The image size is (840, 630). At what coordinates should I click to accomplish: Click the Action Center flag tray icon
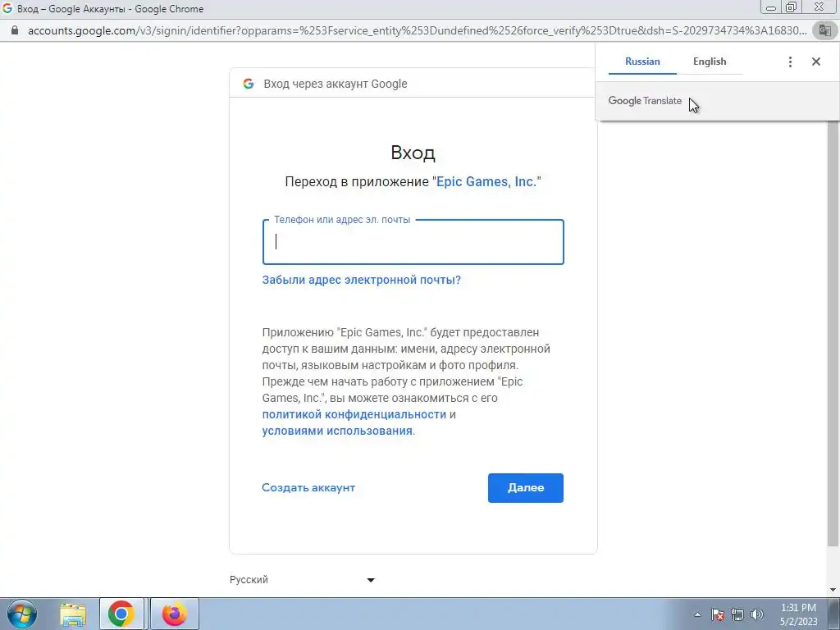tap(718, 614)
